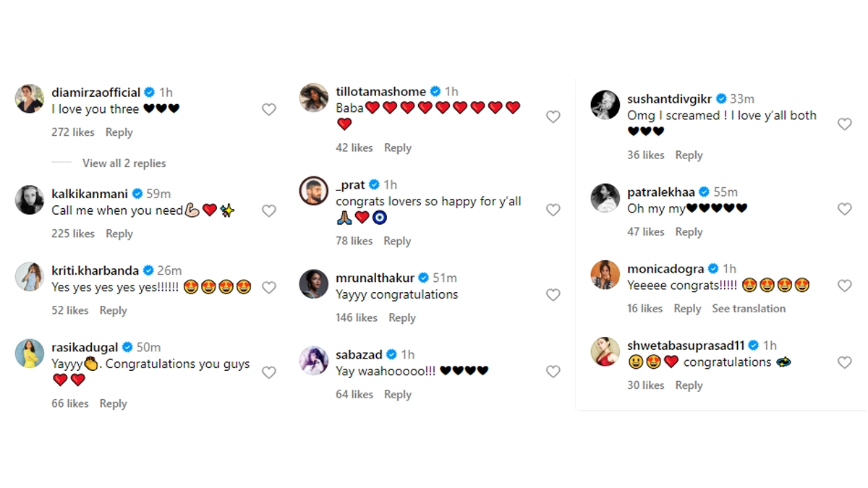Heart the patralekhaa comment
Viewport: 868px width, 488px height.
click(844, 209)
